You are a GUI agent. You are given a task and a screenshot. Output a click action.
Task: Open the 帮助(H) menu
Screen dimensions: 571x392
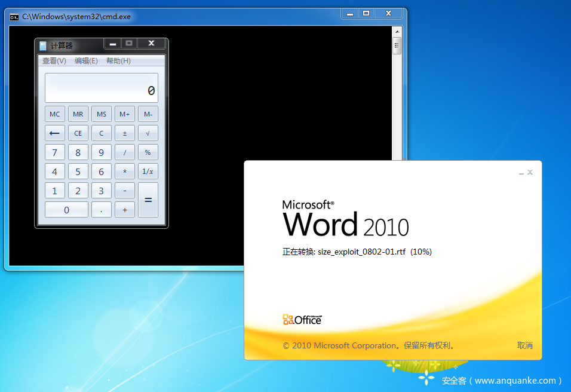click(118, 61)
